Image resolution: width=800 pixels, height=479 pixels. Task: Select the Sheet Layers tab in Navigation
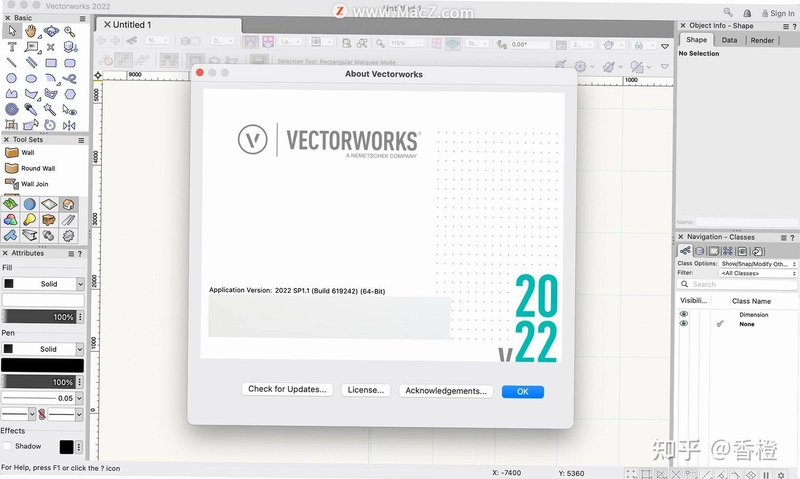[x=714, y=251]
